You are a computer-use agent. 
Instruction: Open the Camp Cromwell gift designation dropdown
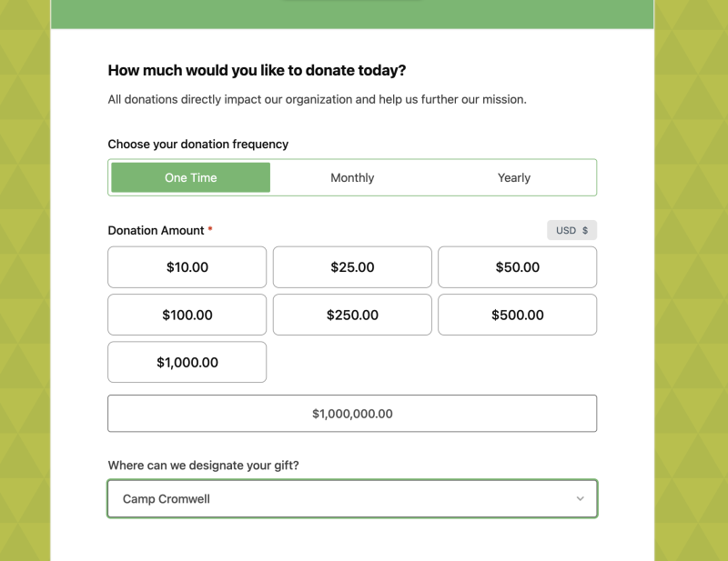[x=352, y=499]
